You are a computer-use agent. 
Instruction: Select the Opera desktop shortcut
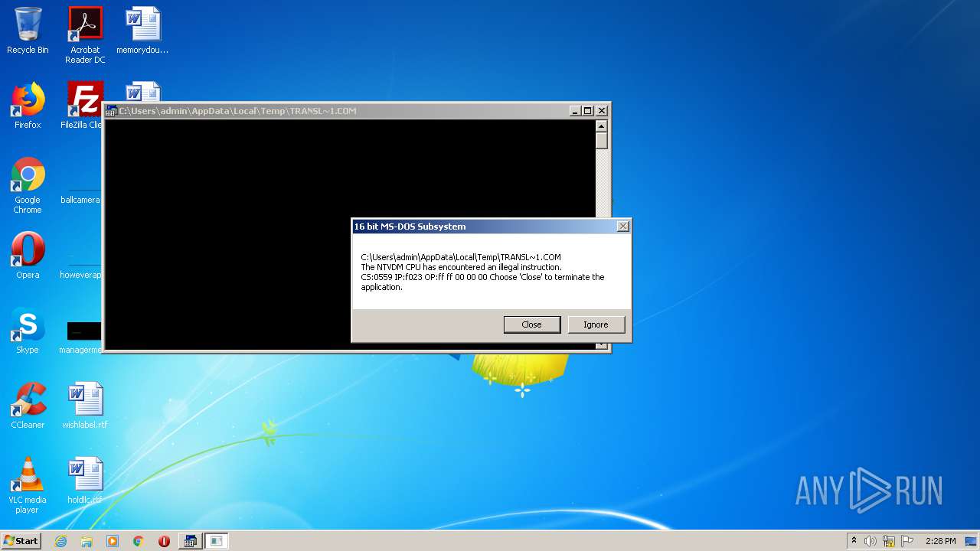28,256
